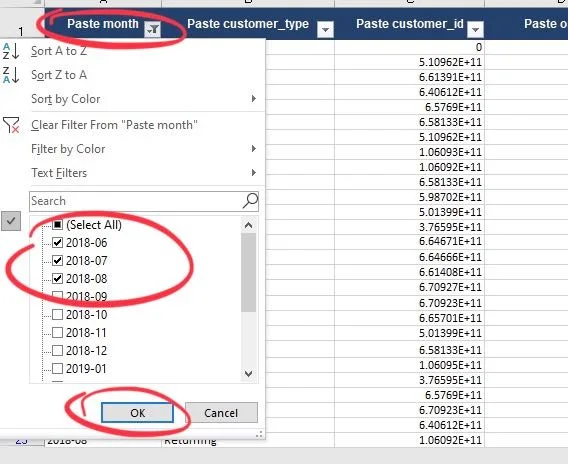Click inside the Search field
The width and height of the screenshot is (568, 464).
pyautogui.click(x=136, y=201)
